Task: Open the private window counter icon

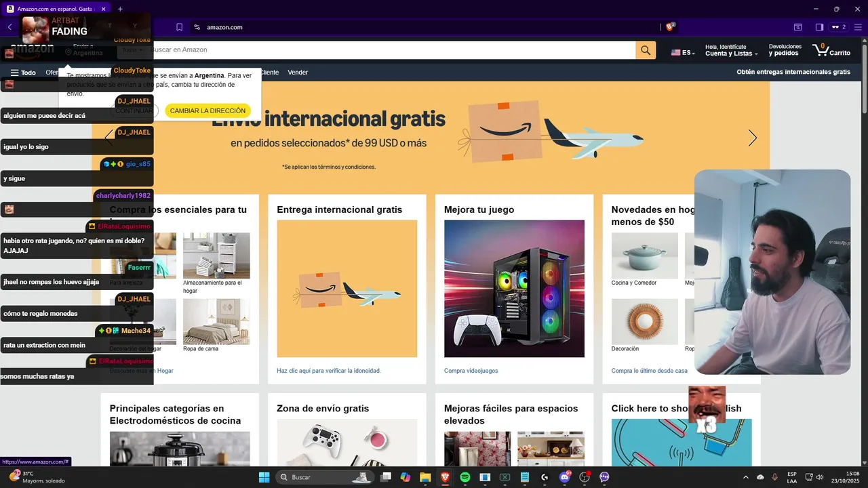Action: pos(839,27)
